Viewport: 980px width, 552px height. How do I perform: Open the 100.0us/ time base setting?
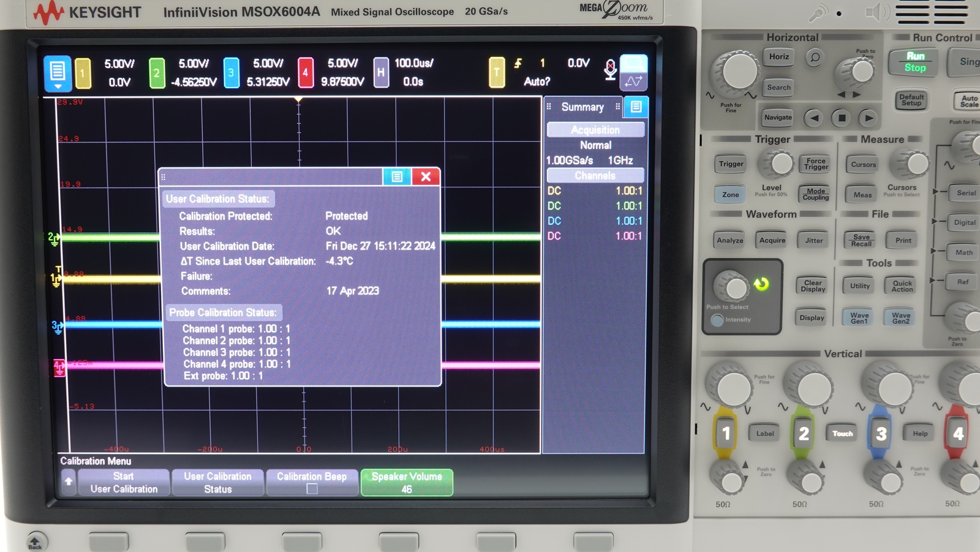[414, 64]
